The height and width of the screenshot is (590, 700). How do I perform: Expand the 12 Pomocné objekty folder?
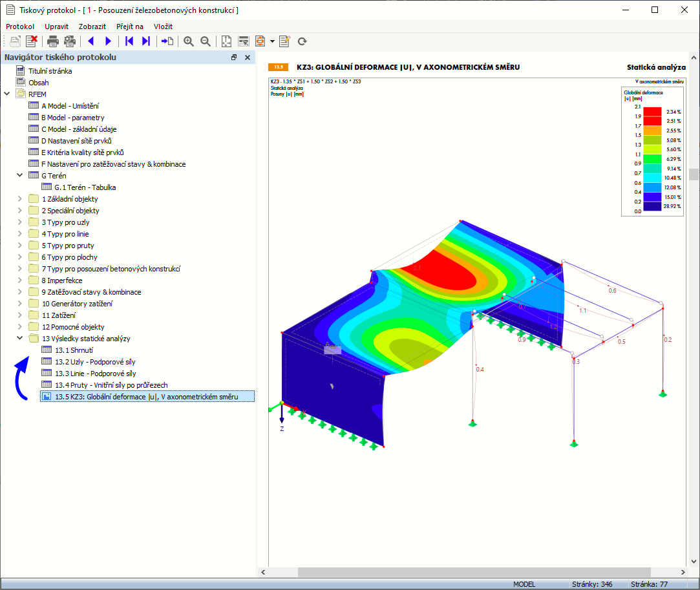click(x=19, y=326)
